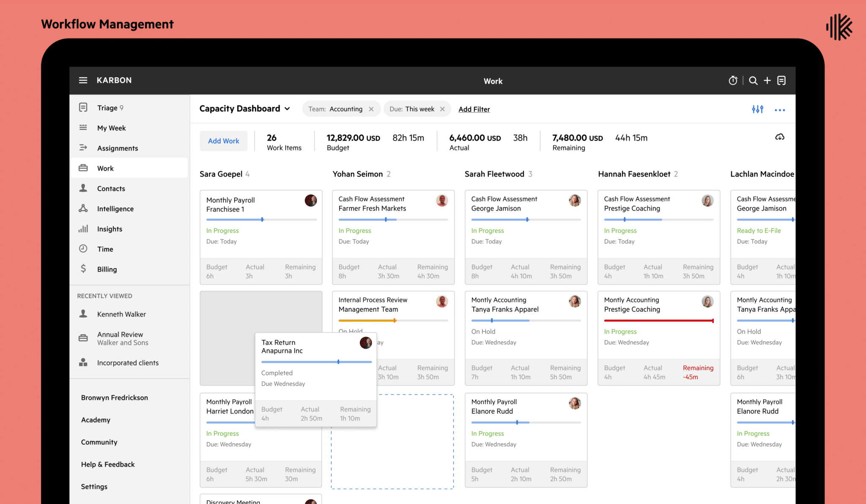
Task: Click the Time clock icon
Action: pyautogui.click(x=83, y=248)
